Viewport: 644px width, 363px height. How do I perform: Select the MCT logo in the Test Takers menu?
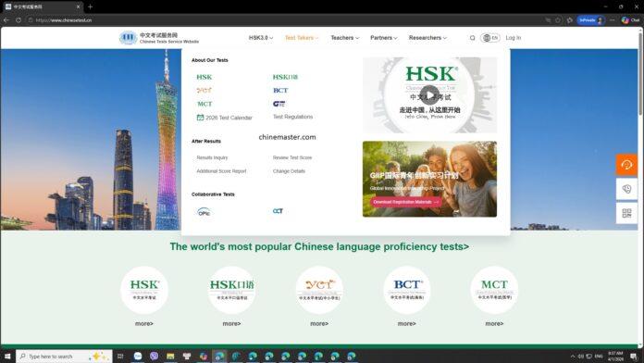(204, 104)
